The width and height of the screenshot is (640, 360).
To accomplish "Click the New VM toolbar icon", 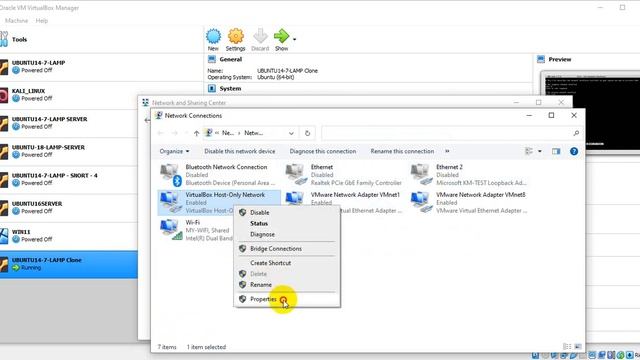I will (x=213, y=36).
